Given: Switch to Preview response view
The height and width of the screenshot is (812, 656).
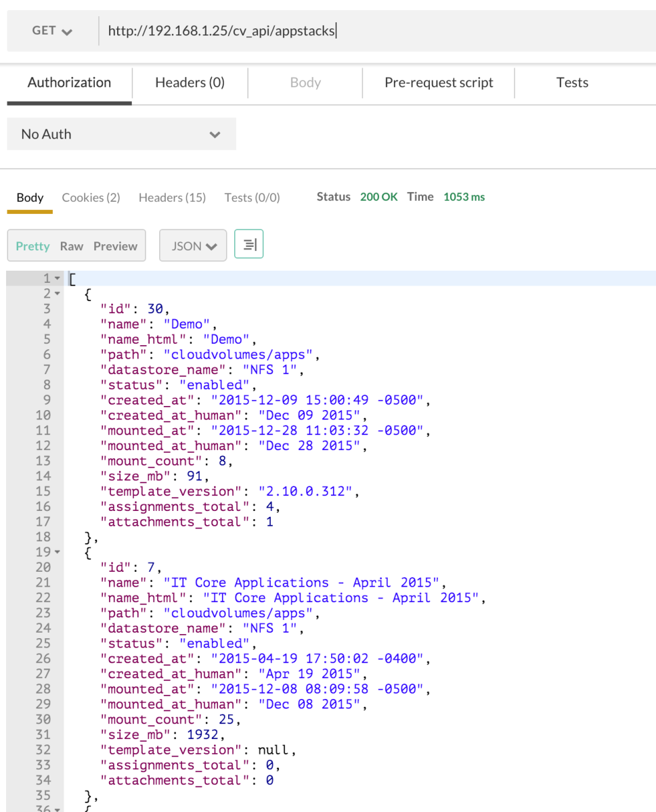Looking at the screenshot, I should [x=115, y=246].
